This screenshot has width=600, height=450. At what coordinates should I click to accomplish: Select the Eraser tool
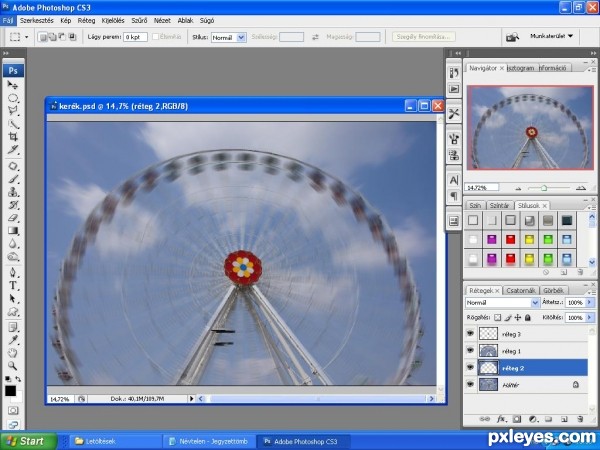[x=13, y=218]
